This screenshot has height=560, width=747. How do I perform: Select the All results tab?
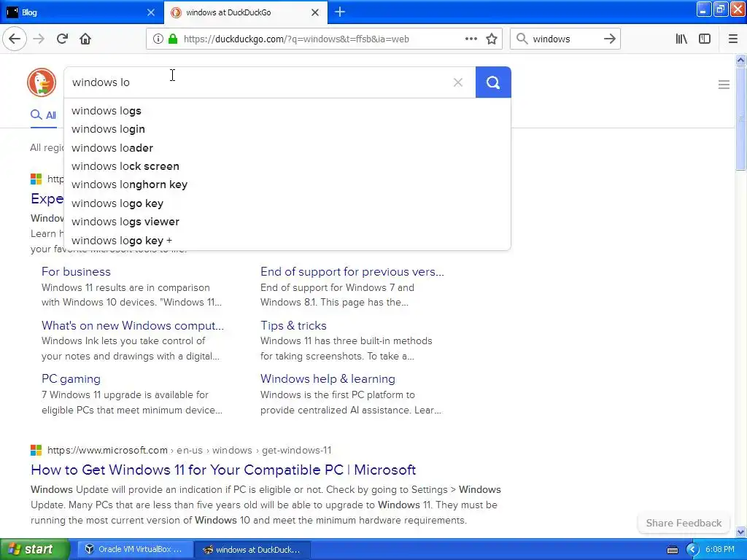tap(43, 115)
